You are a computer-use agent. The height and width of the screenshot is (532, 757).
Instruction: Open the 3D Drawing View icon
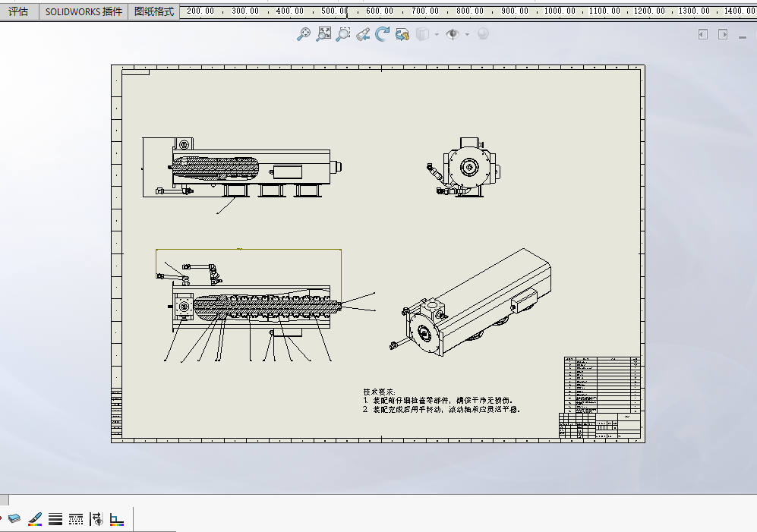tap(402, 34)
